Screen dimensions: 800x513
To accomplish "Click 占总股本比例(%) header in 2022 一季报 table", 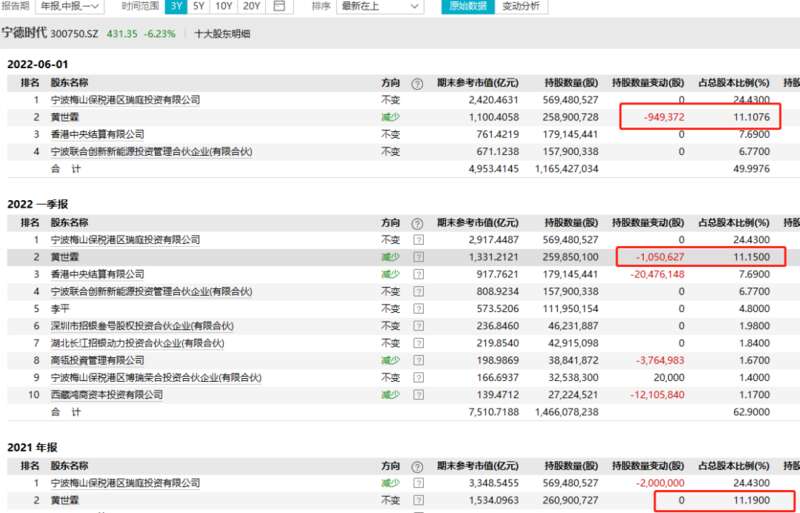I will [x=734, y=223].
